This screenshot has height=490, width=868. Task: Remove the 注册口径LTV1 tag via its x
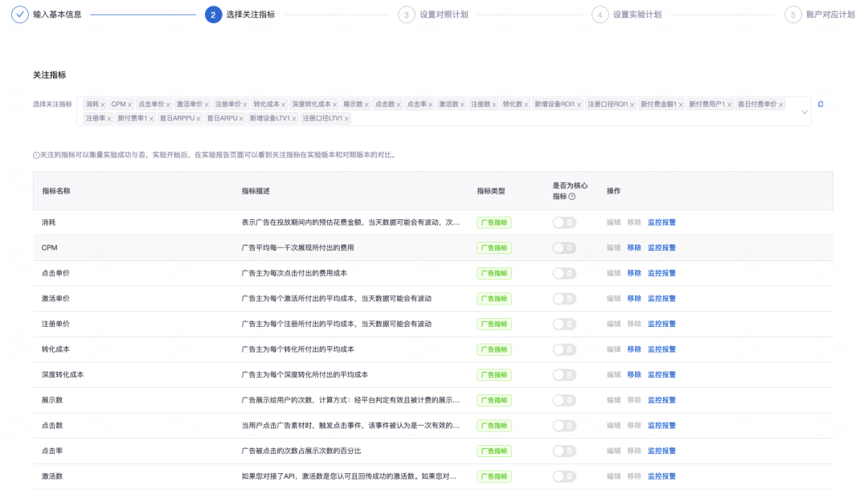[346, 119]
